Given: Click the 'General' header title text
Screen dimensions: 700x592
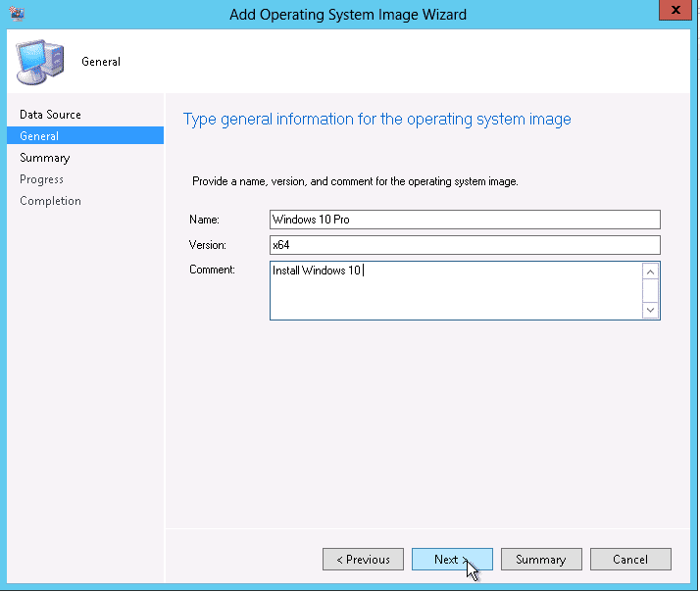Looking at the screenshot, I should [x=101, y=62].
